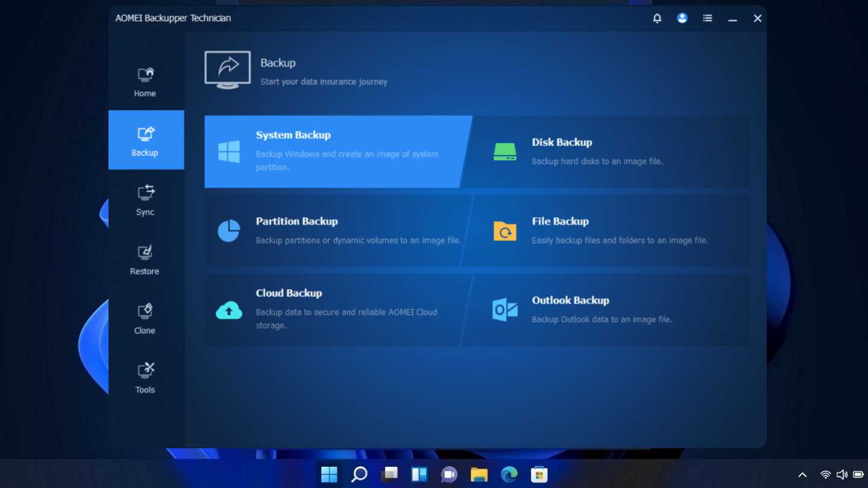This screenshot has width=868, height=488.
Task: Open the Teams Chat taskbar icon
Action: click(x=449, y=475)
